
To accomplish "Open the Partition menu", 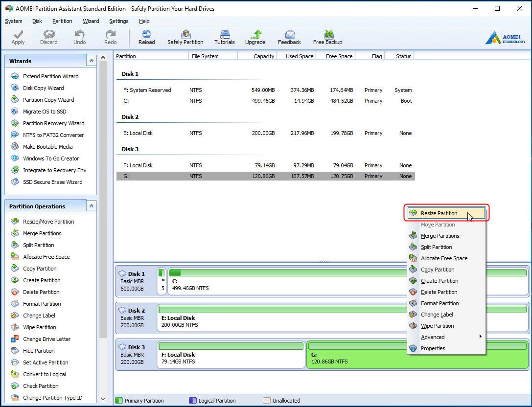I will click(62, 21).
